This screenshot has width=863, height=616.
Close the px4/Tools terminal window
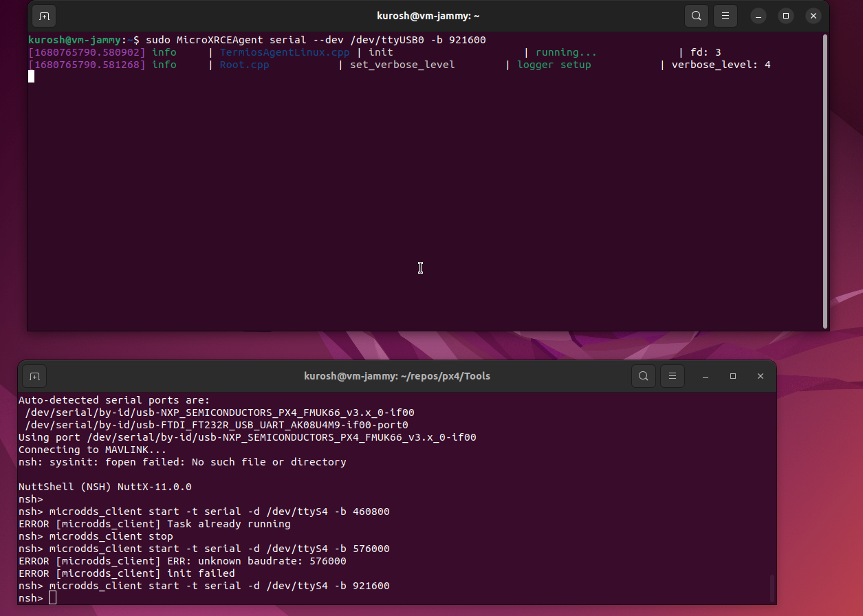[x=761, y=376]
